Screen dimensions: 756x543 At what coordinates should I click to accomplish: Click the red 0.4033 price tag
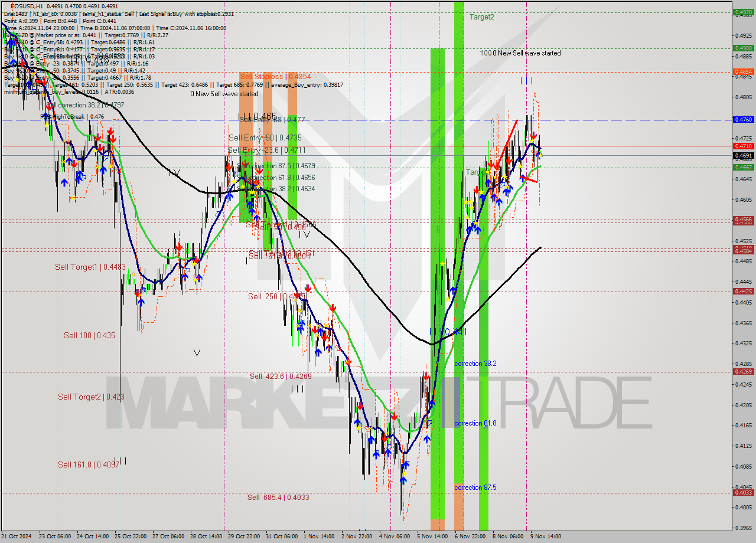pos(742,493)
